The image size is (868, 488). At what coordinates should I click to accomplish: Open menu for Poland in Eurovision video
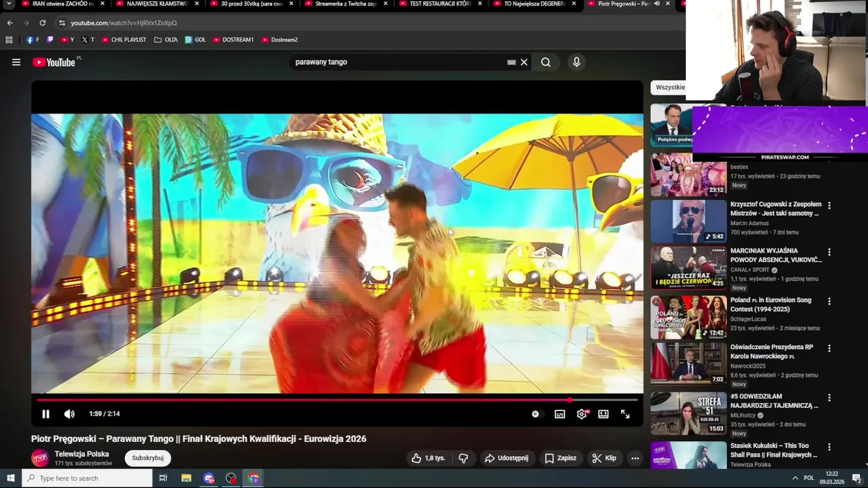coord(829,301)
